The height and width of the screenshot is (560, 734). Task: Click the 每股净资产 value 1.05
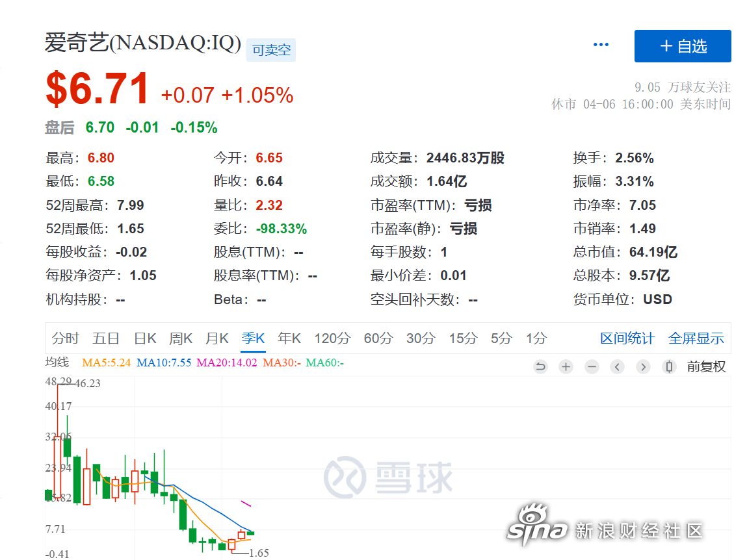coord(143,275)
